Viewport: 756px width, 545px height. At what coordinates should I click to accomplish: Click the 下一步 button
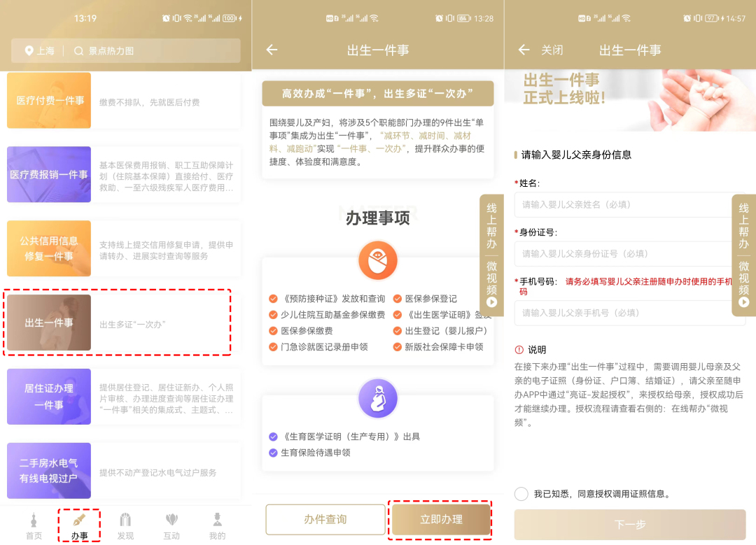pos(629,525)
